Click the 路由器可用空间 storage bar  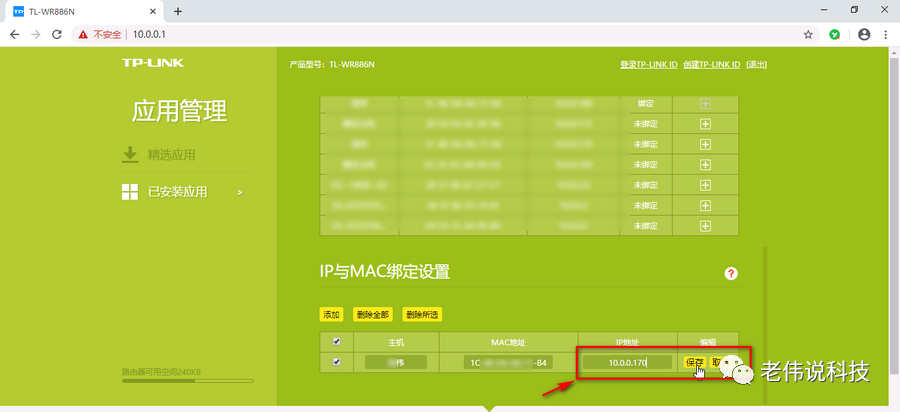tap(188, 380)
